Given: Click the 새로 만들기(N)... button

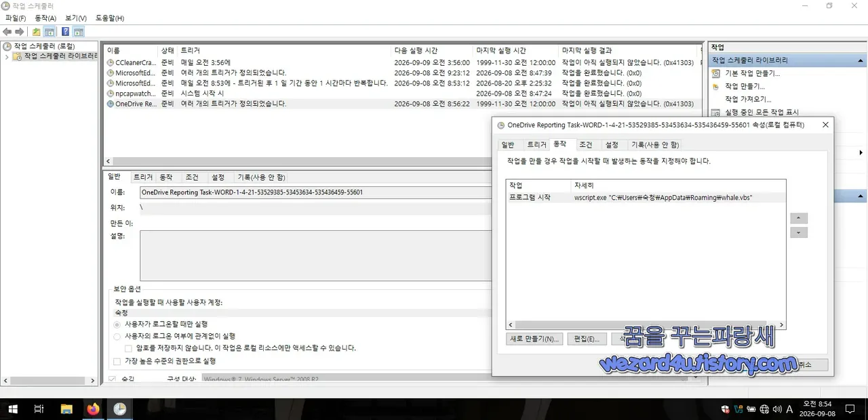Looking at the screenshot, I should (534, 339).
